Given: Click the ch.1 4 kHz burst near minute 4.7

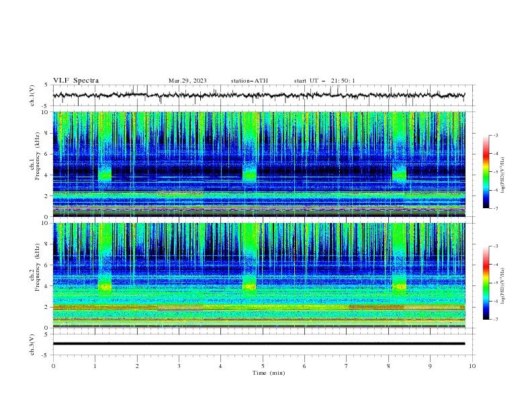Looking at the screenshot, I should pyautogui.click(x=250, y=175).
